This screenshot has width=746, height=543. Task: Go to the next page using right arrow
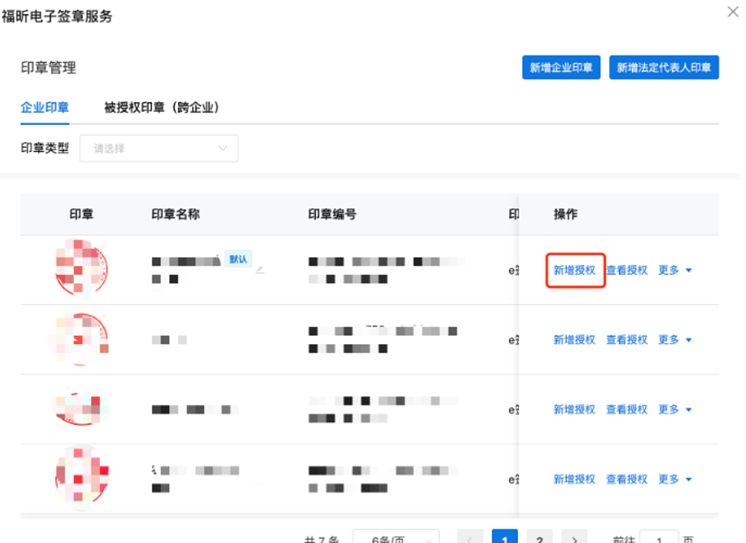(573, 537)
